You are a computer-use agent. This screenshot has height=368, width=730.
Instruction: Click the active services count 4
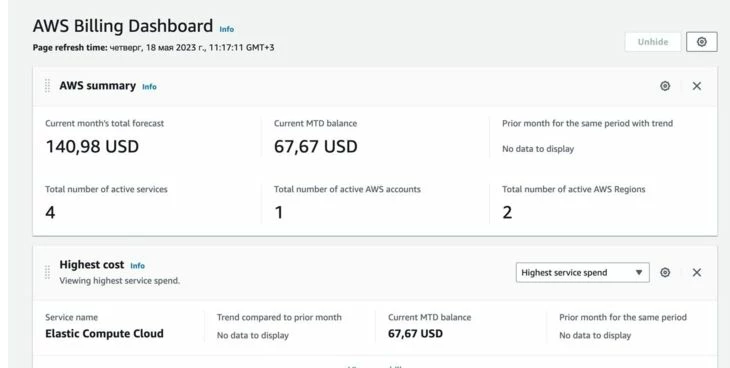pyautogui.click(x=50, y=212)
